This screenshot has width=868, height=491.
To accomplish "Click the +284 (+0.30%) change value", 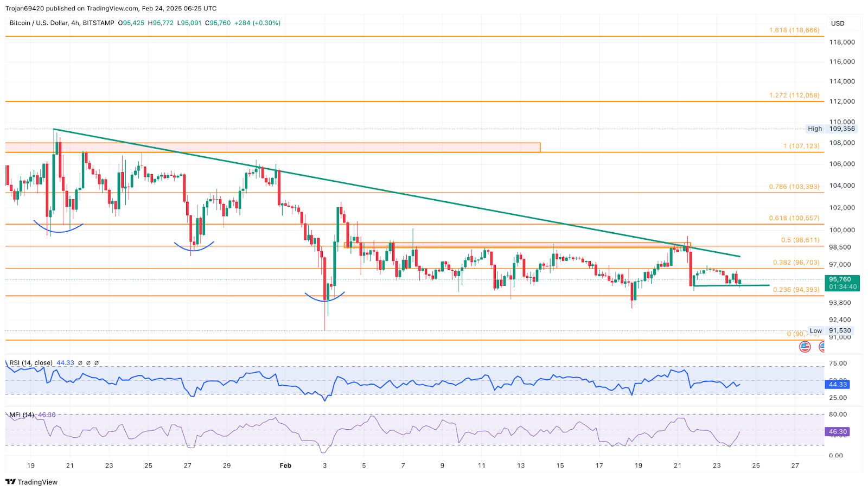I will (257, 23).
